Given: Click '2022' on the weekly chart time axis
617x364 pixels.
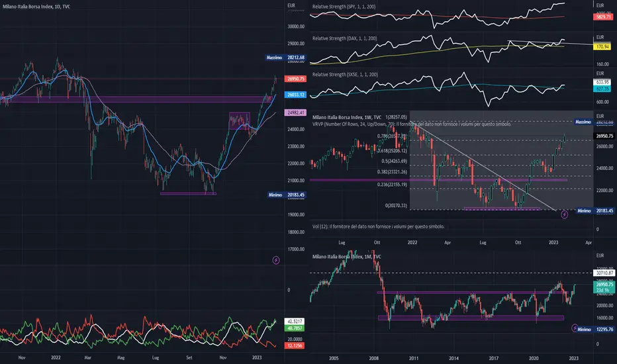Looking at the screenshot, I should pyautogui.click(x=412, y=242).
